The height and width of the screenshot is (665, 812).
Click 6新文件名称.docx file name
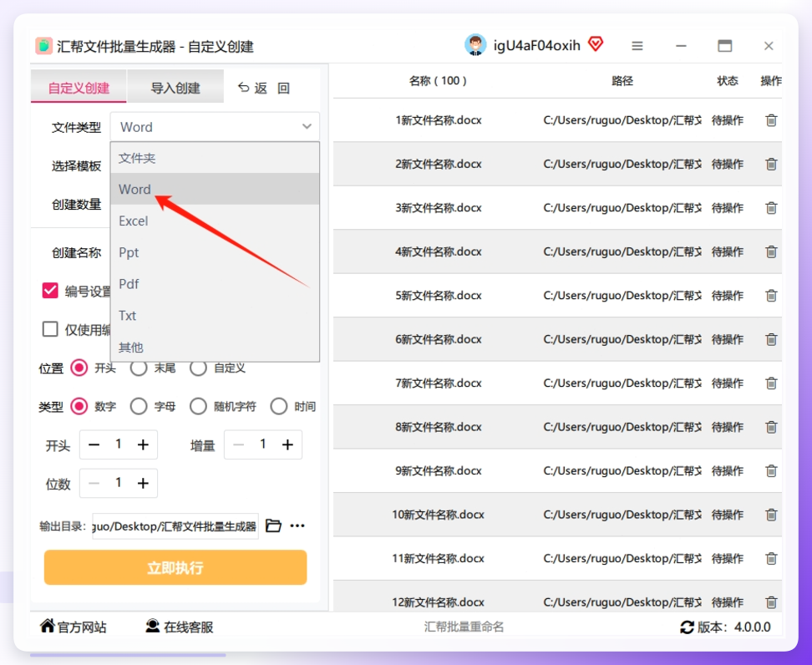(x=439, y=339)
